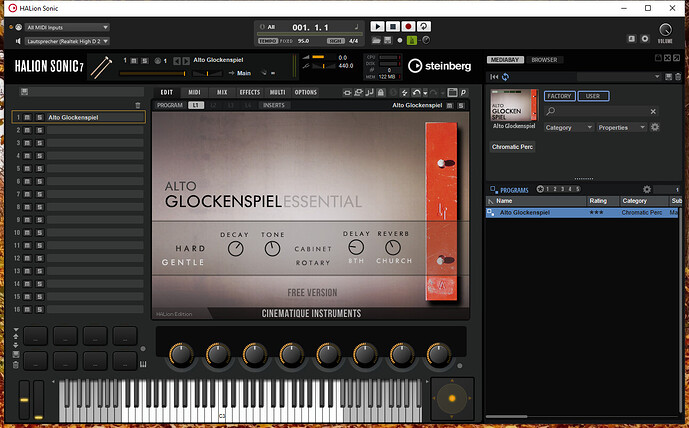The width and height of the screenshot is (689, 428).
Task: Click the MediaBay reset-filter rewind icon
Action: [x=494, y=77]
